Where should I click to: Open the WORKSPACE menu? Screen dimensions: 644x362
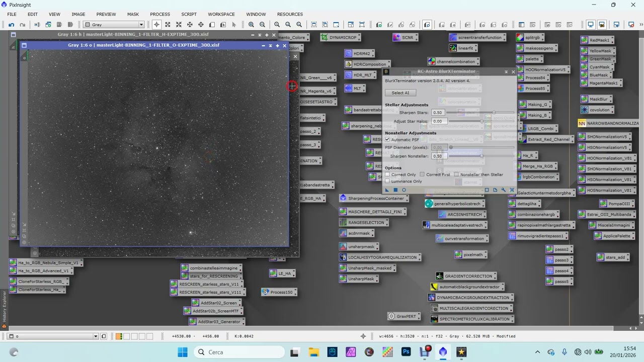point(221,14)
